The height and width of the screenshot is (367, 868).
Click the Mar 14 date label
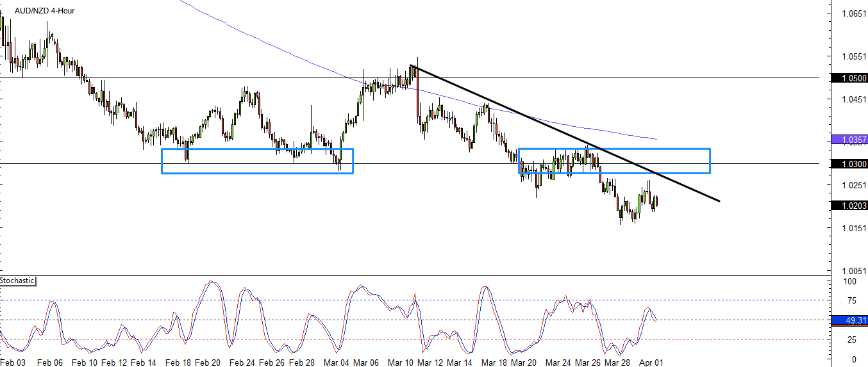coord(459,363)
